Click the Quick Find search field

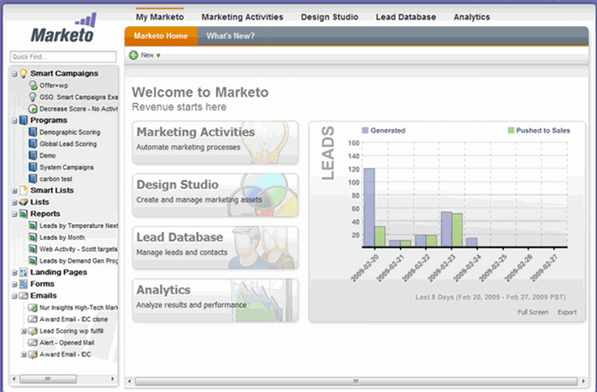63,57
